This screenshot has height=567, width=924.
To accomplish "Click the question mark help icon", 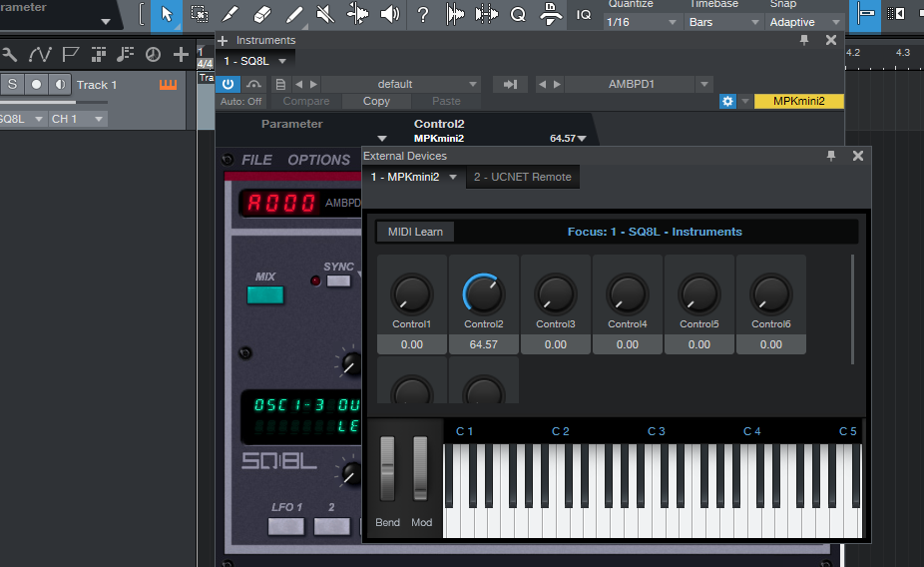I will point(423,14).
